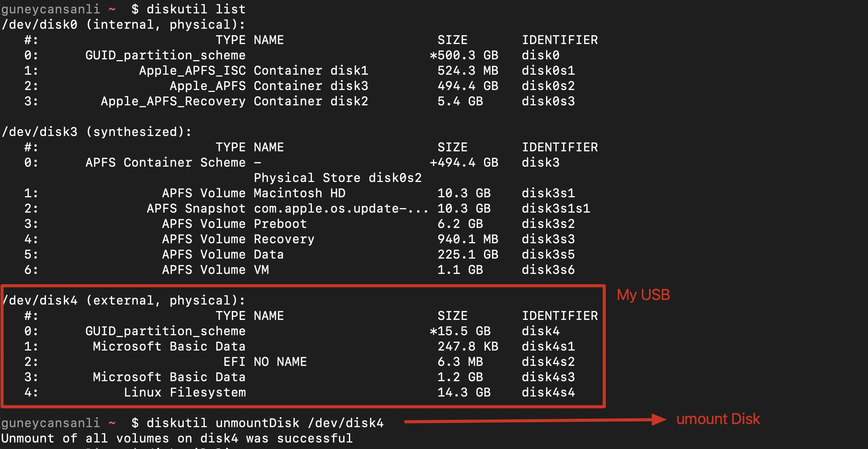Click the size '225.1 GB'

[x=468, y=254]
